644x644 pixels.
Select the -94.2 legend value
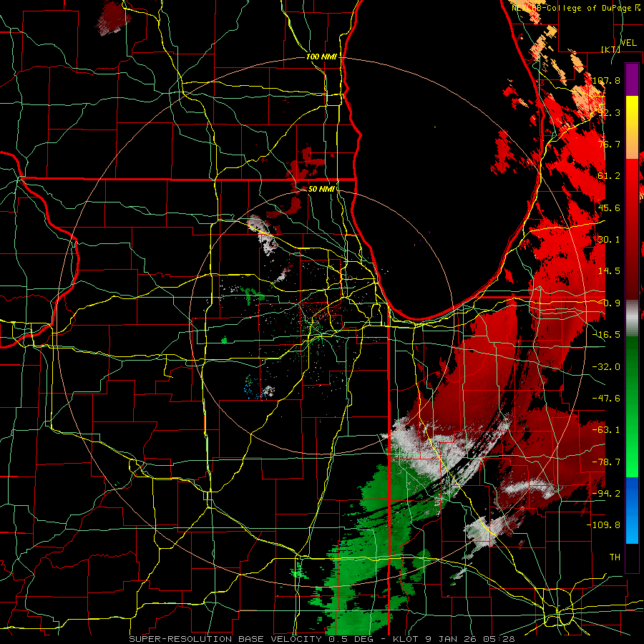[606, 493]
